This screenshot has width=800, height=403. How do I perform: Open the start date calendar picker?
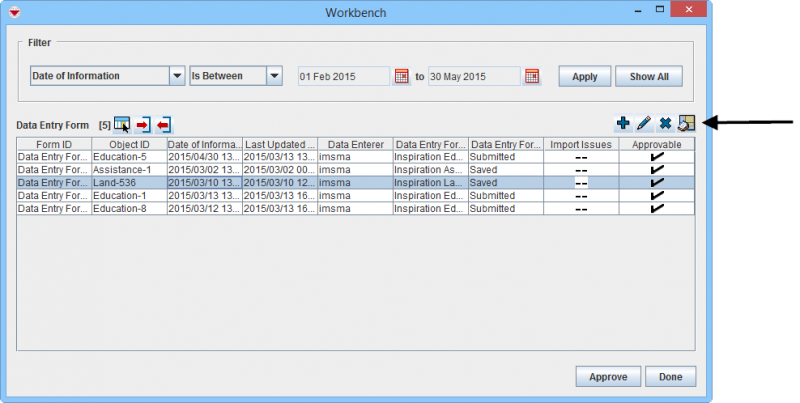point(402,76)
